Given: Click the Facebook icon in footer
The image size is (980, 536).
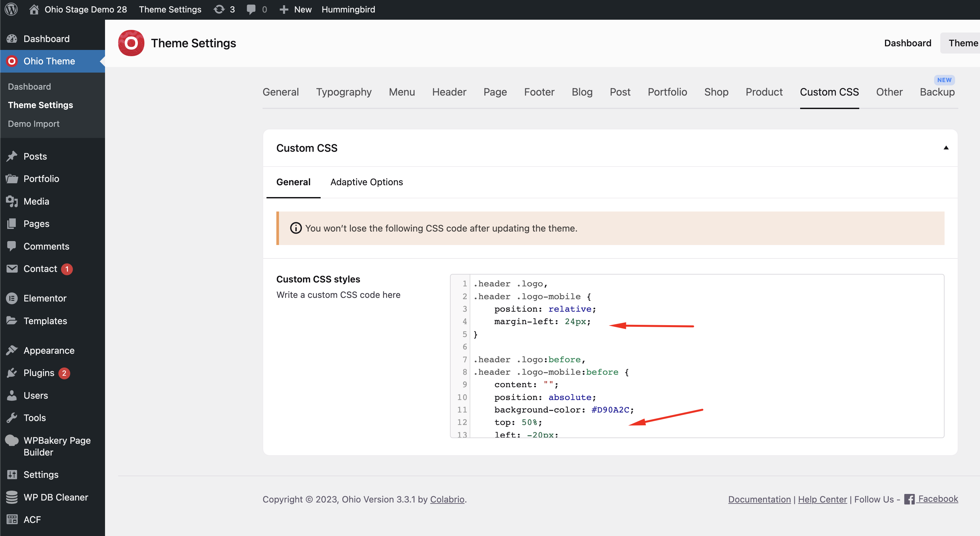Looking at the screenshot, I should pos(909,499).
